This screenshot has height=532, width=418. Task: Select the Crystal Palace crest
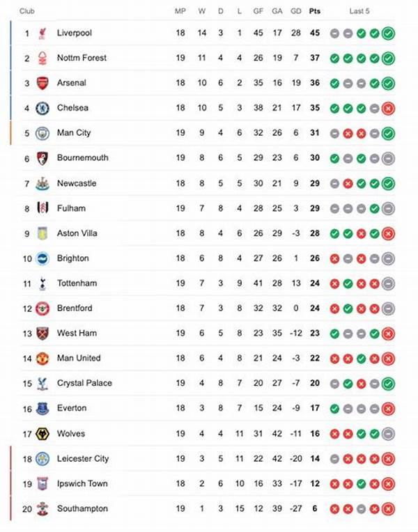(x=42, y=384)
